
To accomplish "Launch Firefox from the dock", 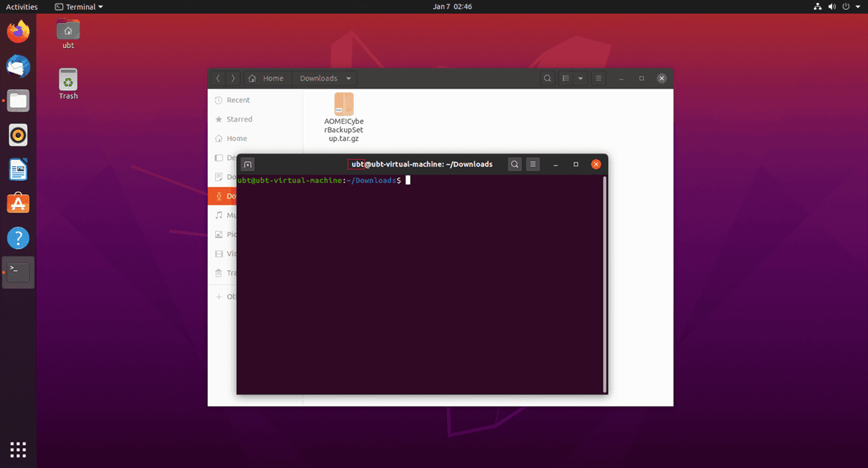I will (x=18, y=31).
